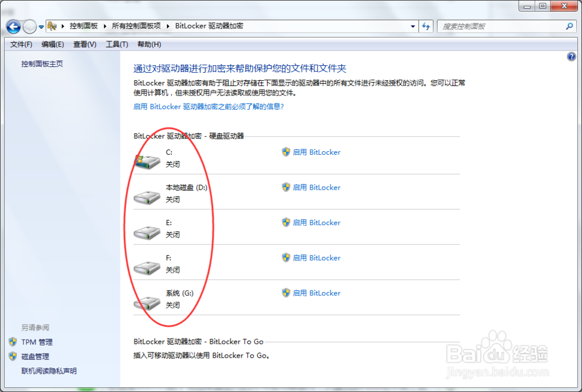This screenshot has height=392, width=582.
Task: Open the 工具(T) menu
Action: [117, 45]
